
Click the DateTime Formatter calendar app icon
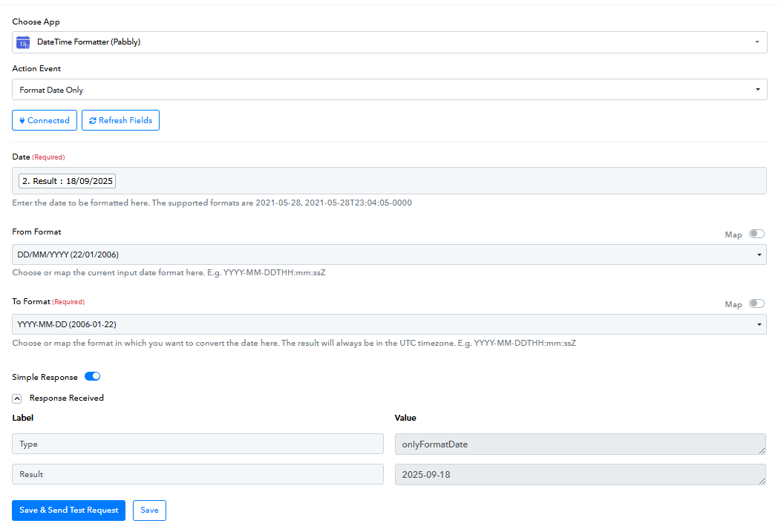pyautogui.click(x=23, y=42)
